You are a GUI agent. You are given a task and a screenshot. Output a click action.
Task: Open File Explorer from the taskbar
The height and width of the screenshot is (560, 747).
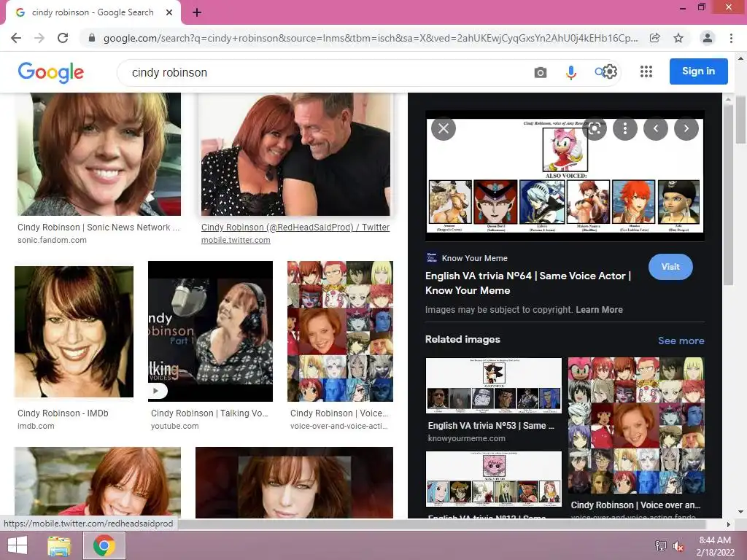tap(59, 545)
